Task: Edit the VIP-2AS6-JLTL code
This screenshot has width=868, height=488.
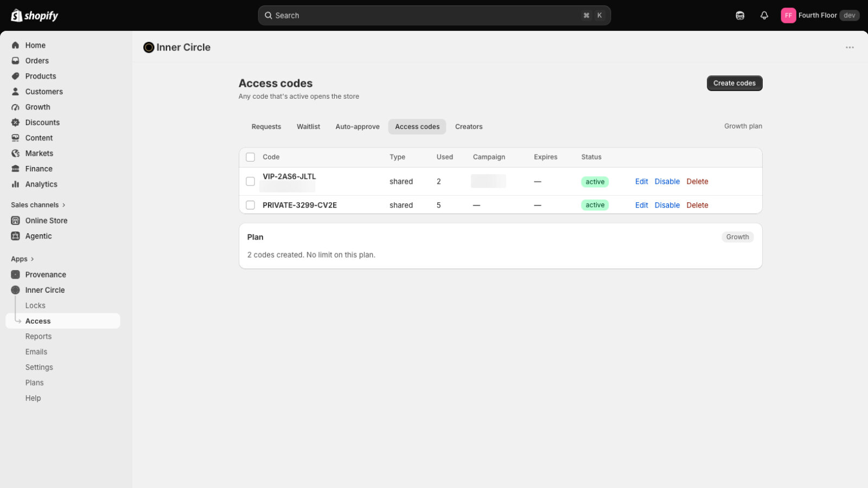Action: [641, 182]
